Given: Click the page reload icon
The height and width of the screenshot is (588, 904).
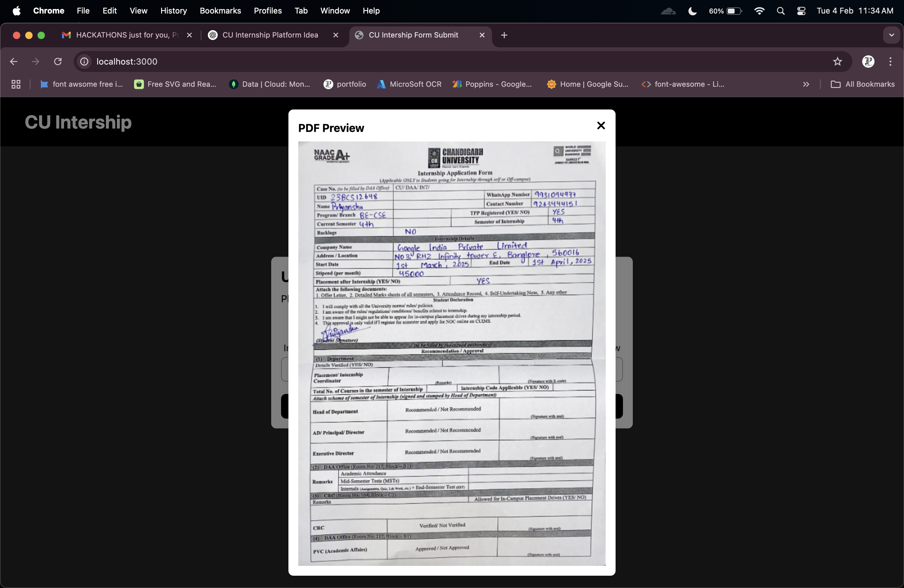Looking at the screenshot, I should pos(58,62).
